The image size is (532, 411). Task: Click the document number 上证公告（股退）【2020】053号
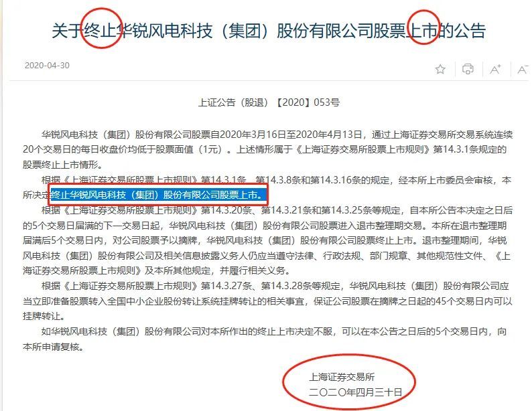(269, 102)
